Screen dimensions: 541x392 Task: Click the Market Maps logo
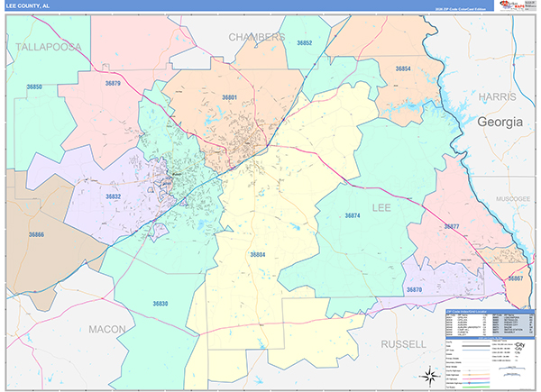(512, 5)
